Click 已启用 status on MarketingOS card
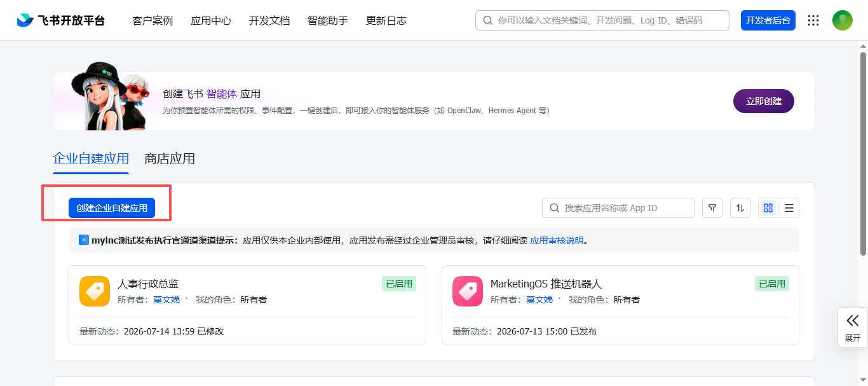This screenshot has width=868, height=386. pos(772,284)
